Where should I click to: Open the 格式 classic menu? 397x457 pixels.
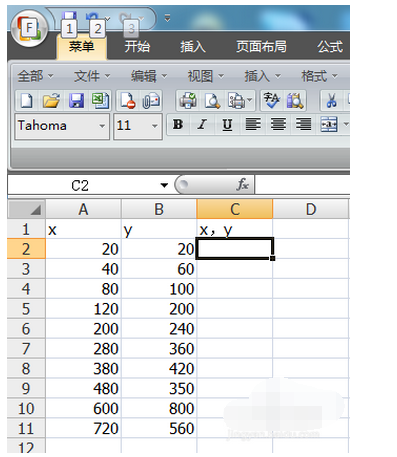319,76
